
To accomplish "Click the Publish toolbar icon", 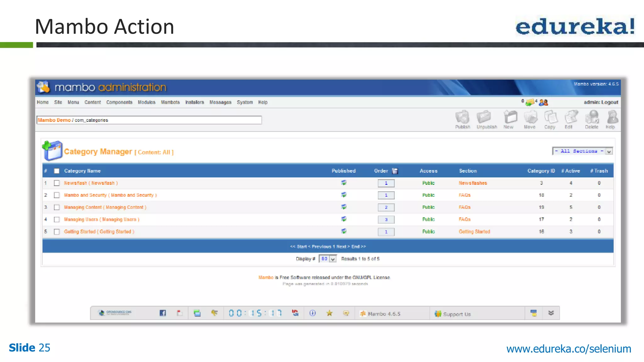I will [x=462, y=118].
